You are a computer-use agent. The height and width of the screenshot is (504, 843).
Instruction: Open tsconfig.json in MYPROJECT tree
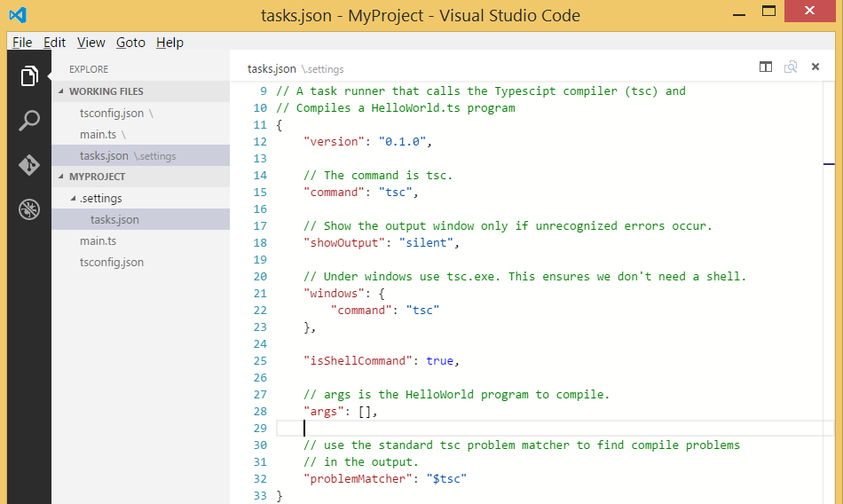141,262
